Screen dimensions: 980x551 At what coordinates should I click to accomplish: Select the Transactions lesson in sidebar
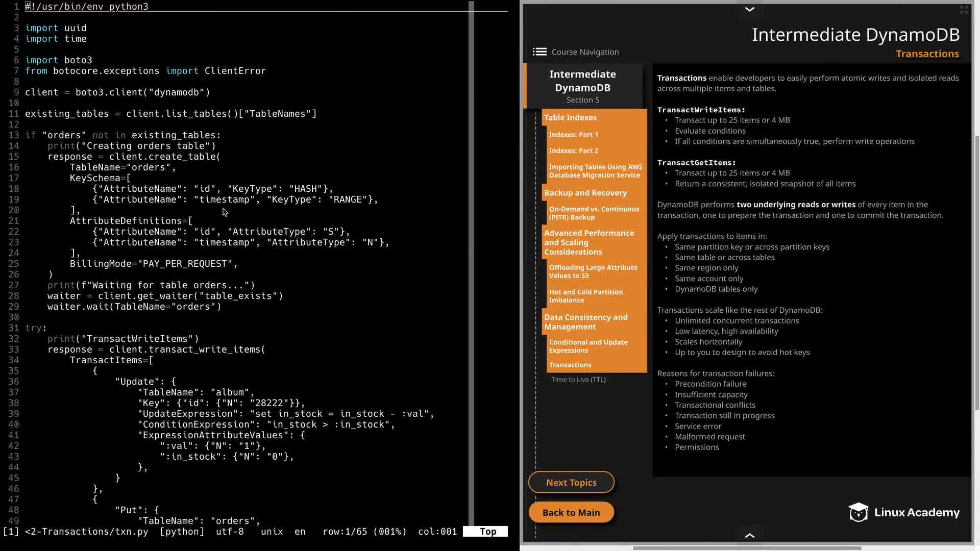(x=570, y=365)
